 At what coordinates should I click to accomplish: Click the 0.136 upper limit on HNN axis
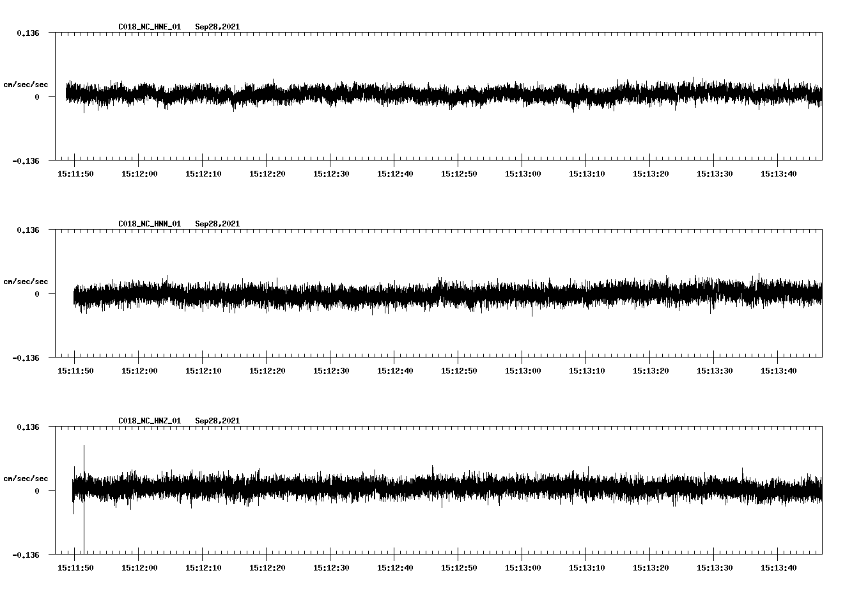pos(28,230)
